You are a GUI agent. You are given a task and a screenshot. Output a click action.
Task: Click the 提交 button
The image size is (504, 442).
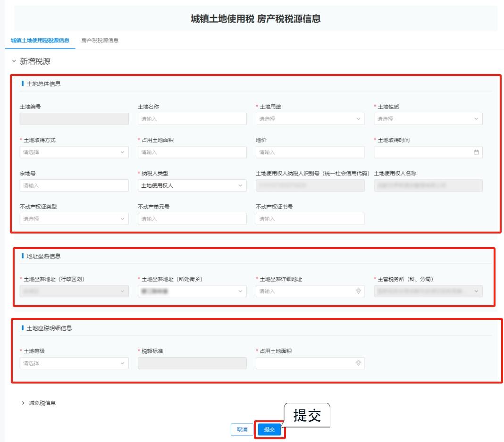[269, 430]
